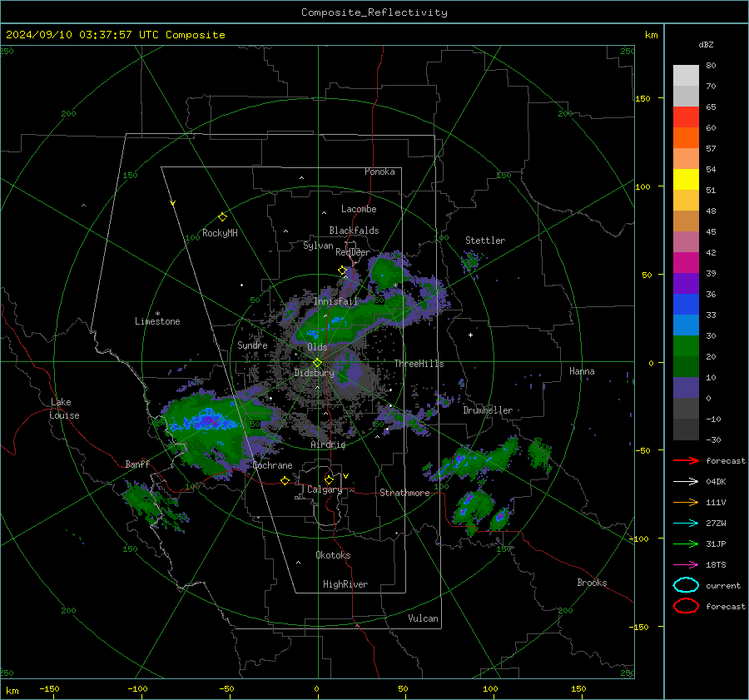This screenshot has width=749, height=700.
Task: Select the magenta 39-42 dBZ swatch
Action: click(686, 263)
